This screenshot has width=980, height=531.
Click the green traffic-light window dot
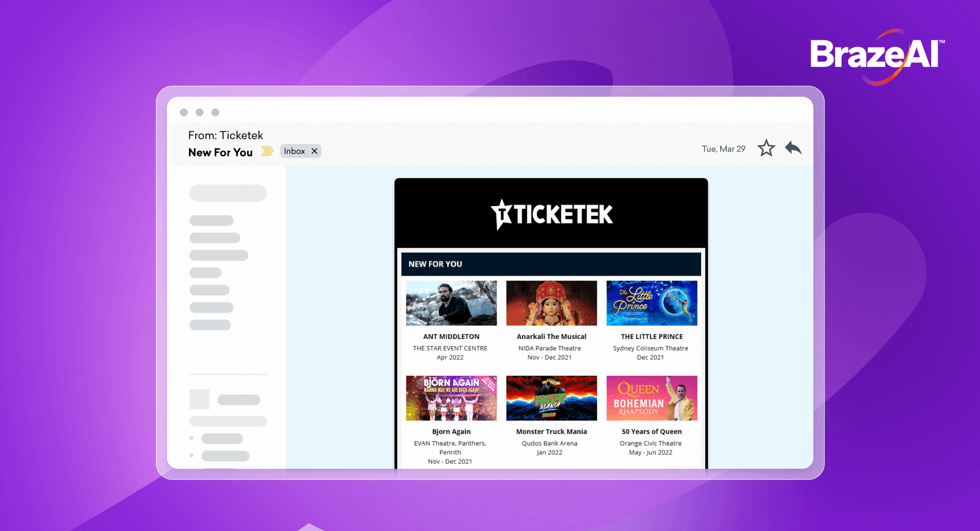pos(215,112)
